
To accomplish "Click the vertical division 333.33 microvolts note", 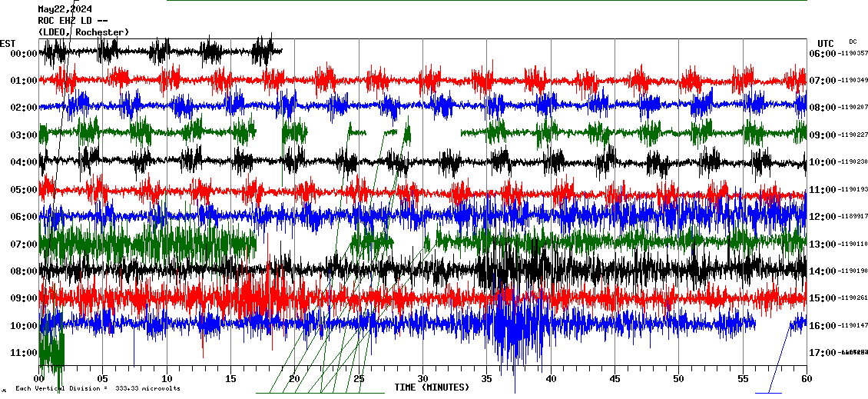I will 98,388.
